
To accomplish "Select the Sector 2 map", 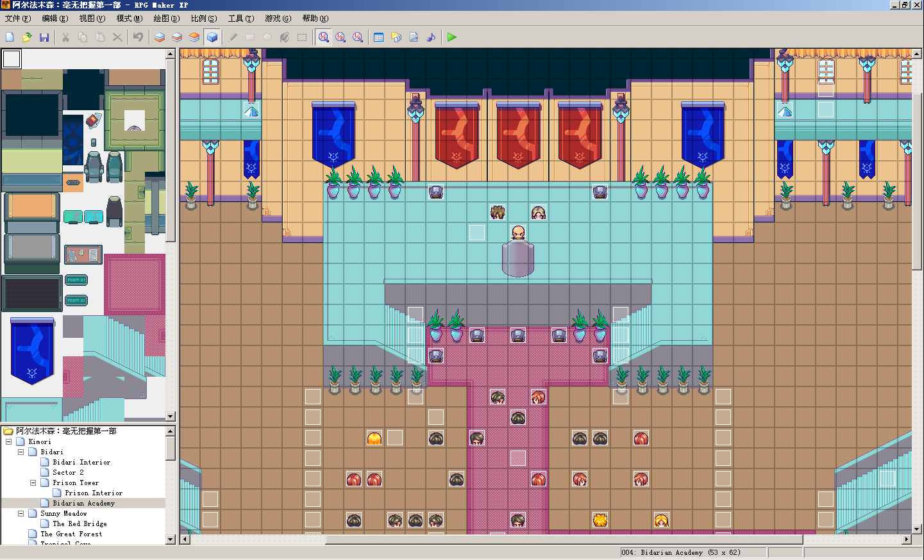I will tap(68, 472).
